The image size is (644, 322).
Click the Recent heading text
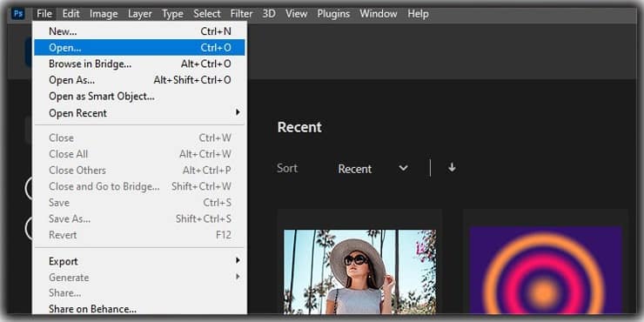click(299, 127)
